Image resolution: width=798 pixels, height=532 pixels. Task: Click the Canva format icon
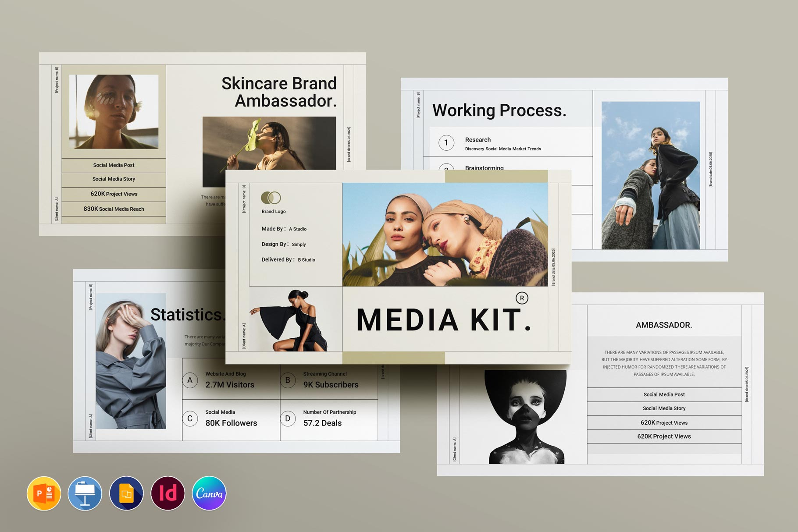[209, 493]
